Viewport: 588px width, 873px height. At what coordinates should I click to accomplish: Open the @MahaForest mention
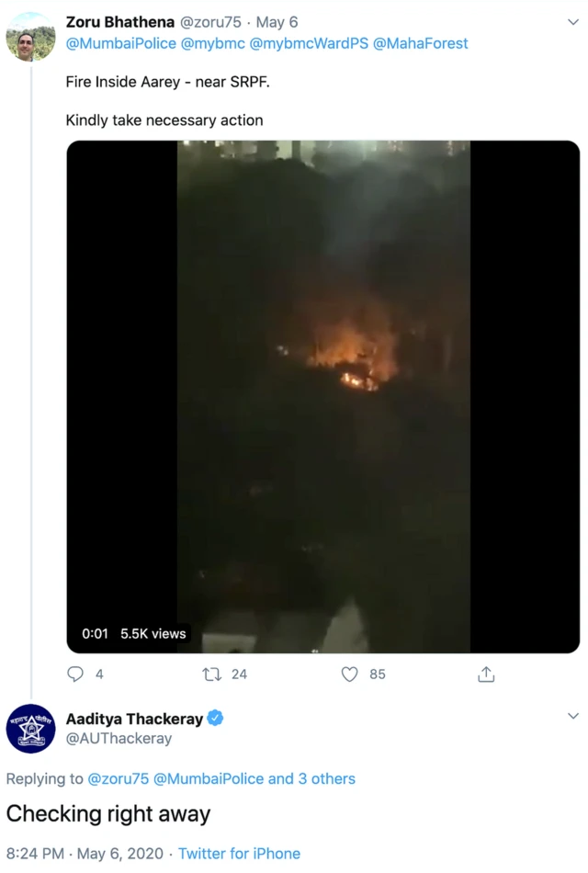421,43
